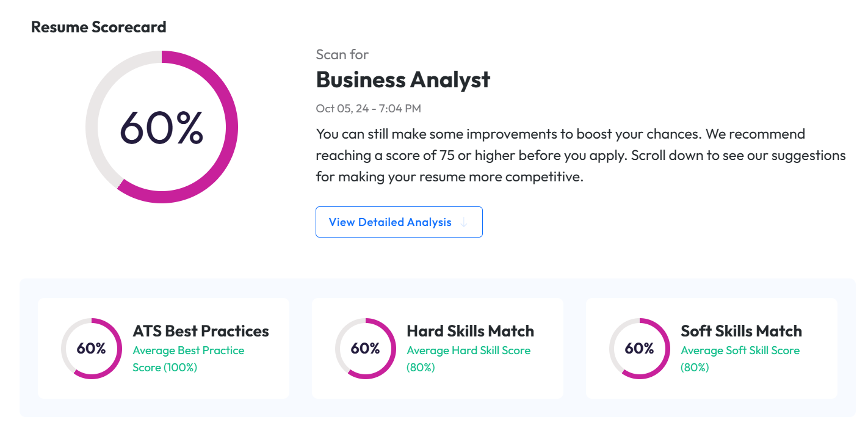The width and height of the screenshot is (868, 425).
Task: Click the Resume Scorecard heading
Action: (x=99, y=27)
